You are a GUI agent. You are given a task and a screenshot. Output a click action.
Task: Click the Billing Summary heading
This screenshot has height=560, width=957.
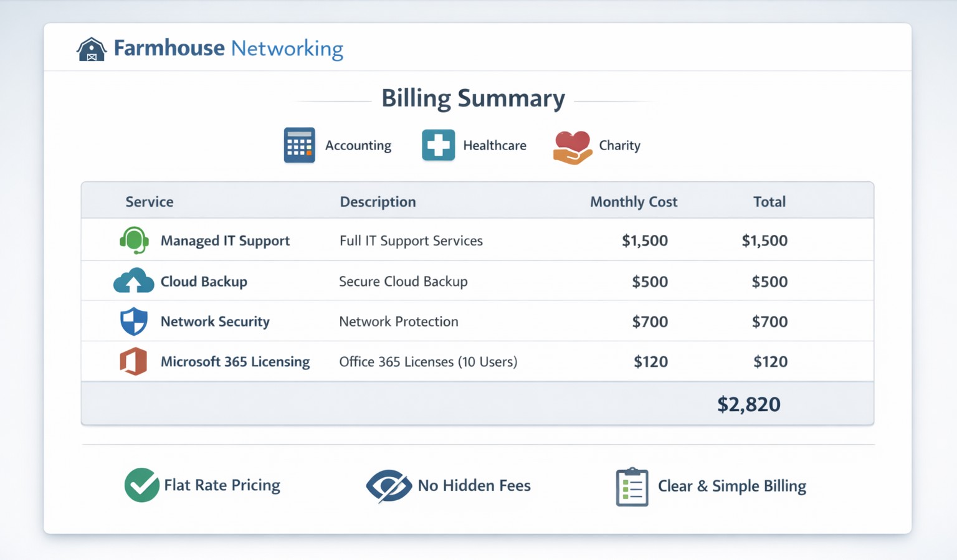(x=473, y=98)
